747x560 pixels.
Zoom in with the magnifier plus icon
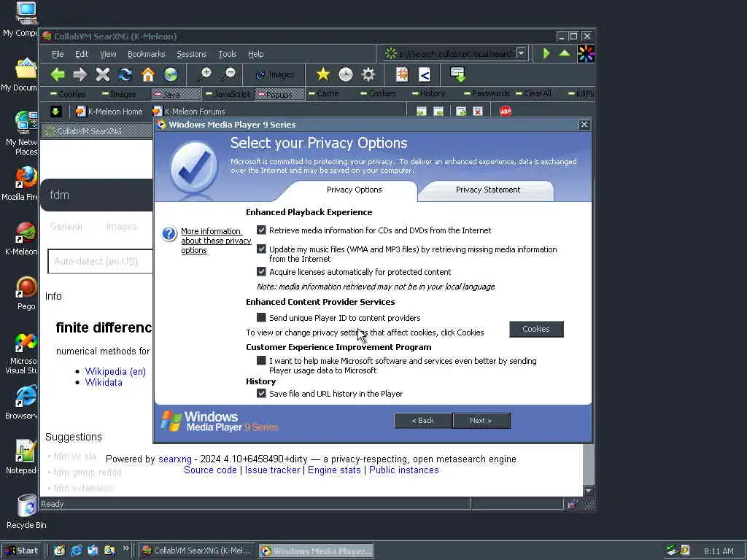pos(205,74)
